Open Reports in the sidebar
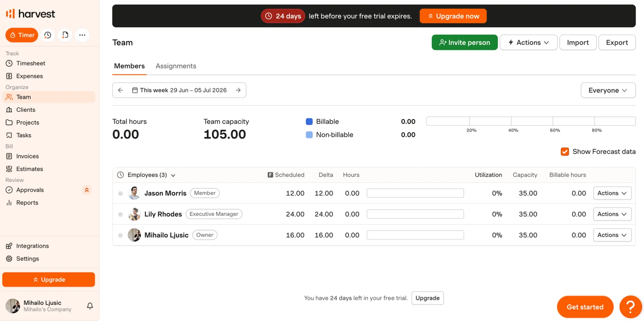 coord(27,203)
